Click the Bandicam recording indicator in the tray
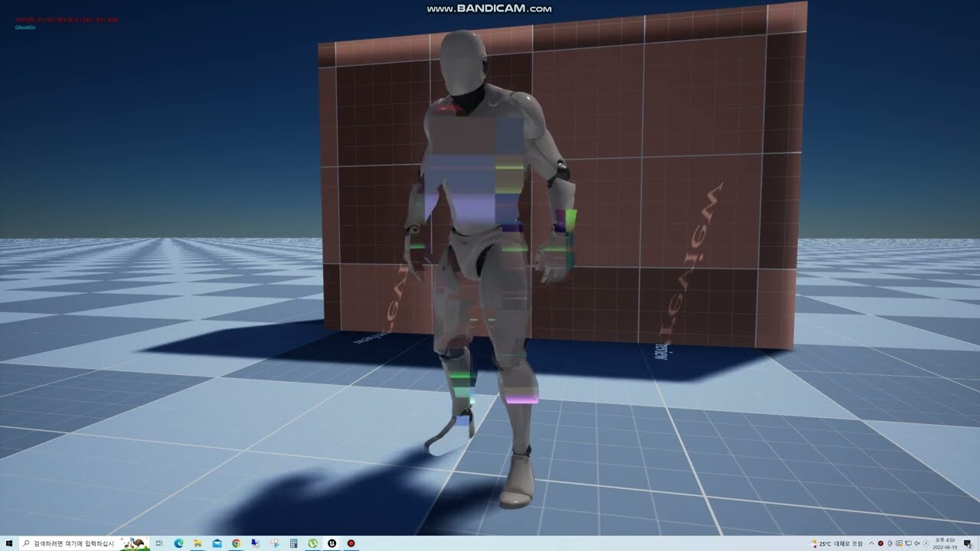Image resolution: width=980 pixels, height=551 pixels. [880, 543]
